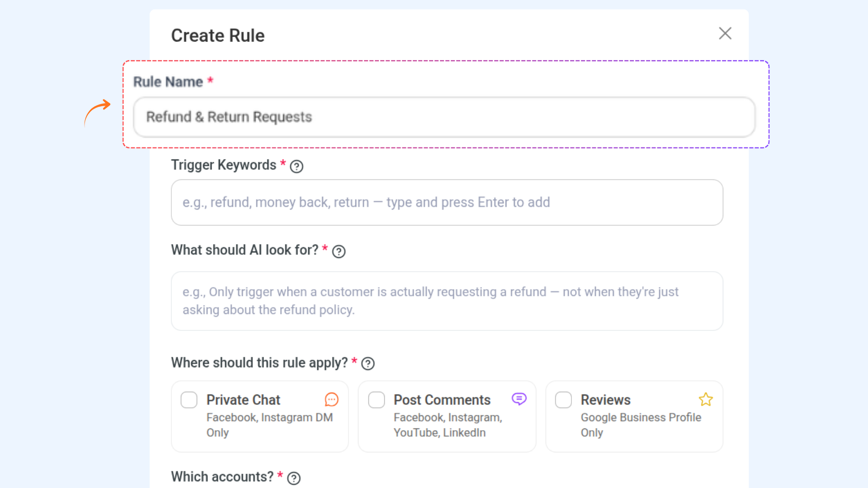The width and height of the screenshot is (868, 488).
Task: Focus the Rule Name input field
Action: click(444, 117)
